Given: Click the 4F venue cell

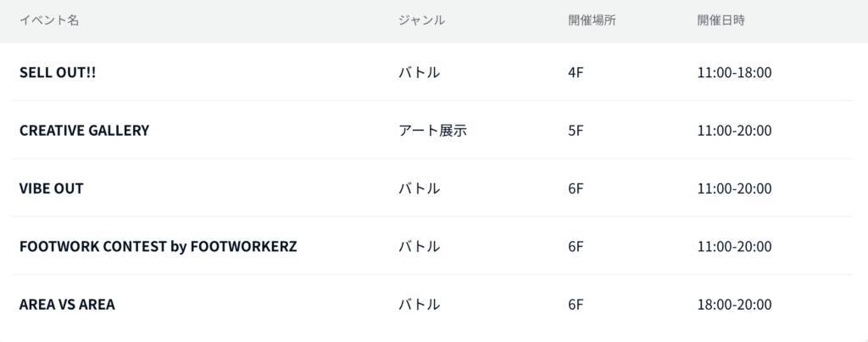Looking at the screenshot, I should (x=576, y=72).
